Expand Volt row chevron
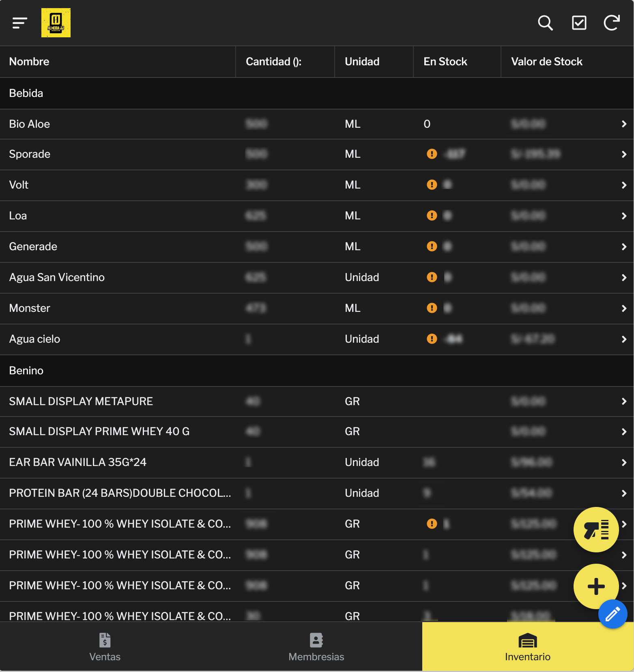The width and height of the screenshot is (634, 672). (x=624, y=185)
